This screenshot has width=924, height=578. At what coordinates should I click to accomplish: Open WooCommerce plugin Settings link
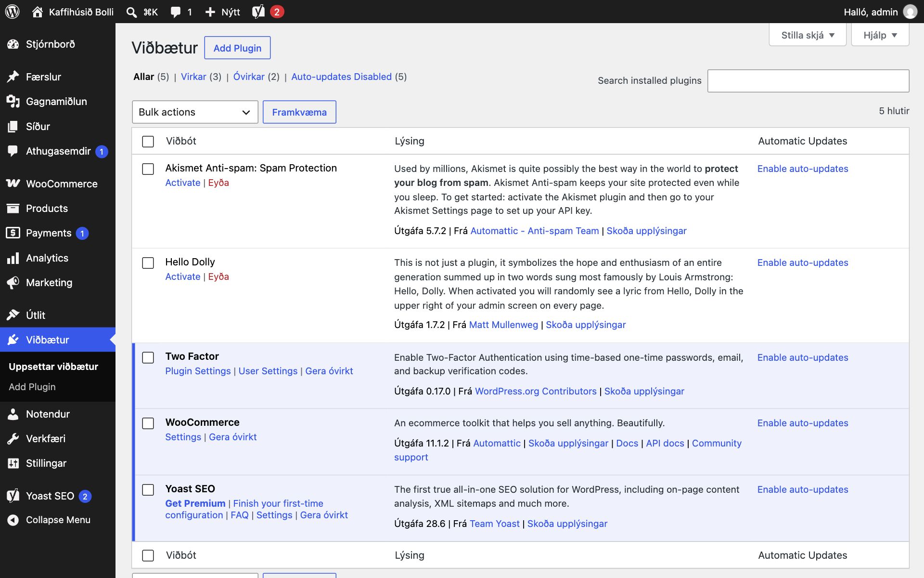pos(183,437)
